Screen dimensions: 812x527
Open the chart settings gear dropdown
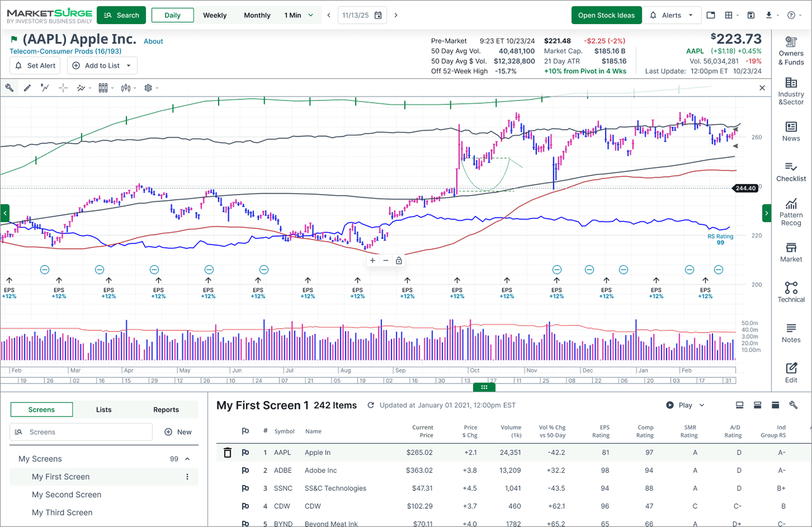150,88
